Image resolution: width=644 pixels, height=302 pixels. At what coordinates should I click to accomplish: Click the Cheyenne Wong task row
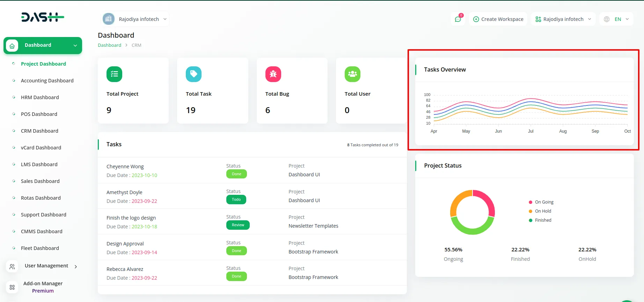[x=125, y=167]
